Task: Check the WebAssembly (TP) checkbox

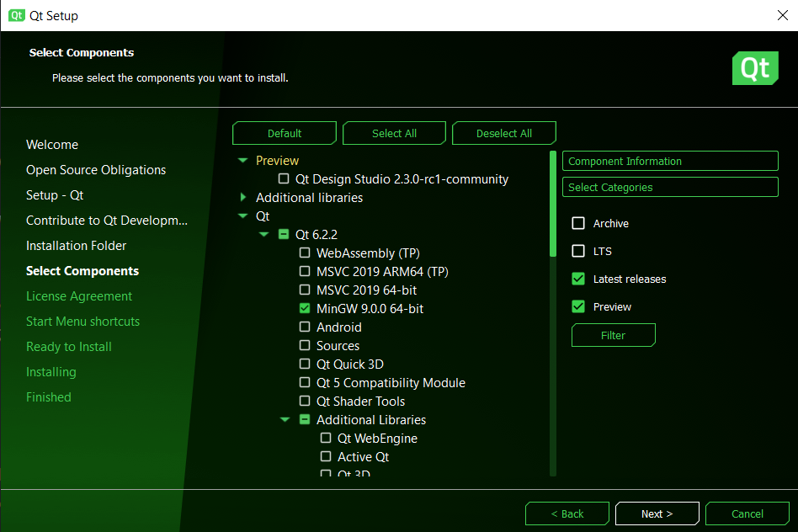Action: click(x=305, y=253)
